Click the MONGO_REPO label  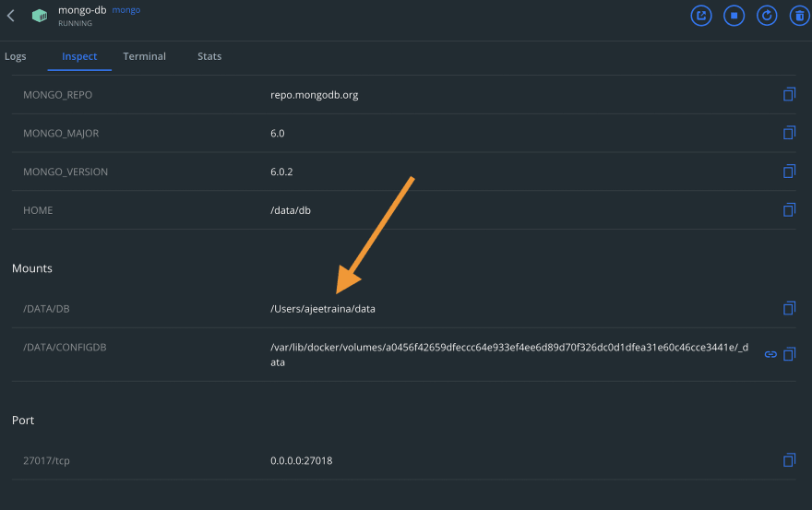coord(57,95)
